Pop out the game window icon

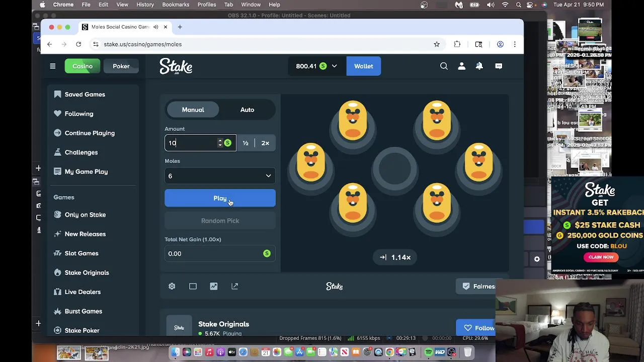(x=235, y=286)
